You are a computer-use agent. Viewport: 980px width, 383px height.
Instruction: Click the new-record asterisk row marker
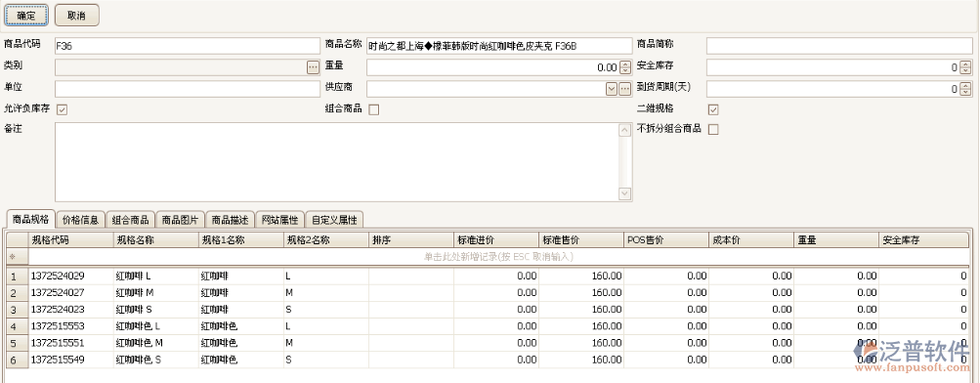coord(18,257)
